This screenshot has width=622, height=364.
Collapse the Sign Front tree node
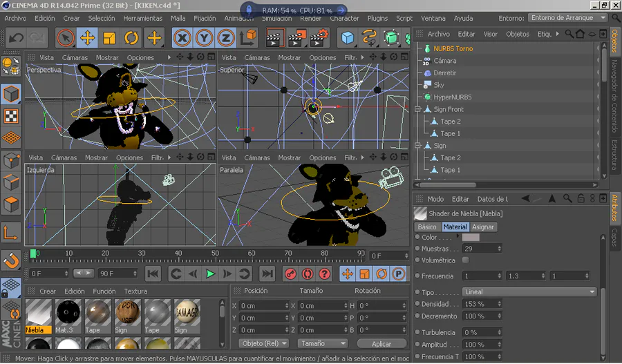(x=417, y=109)
